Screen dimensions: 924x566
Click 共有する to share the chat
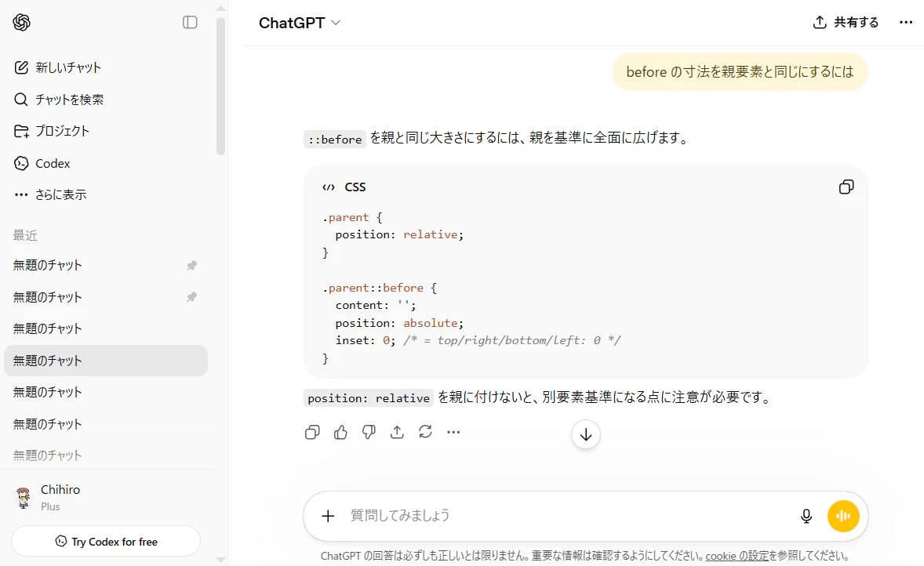846,23
